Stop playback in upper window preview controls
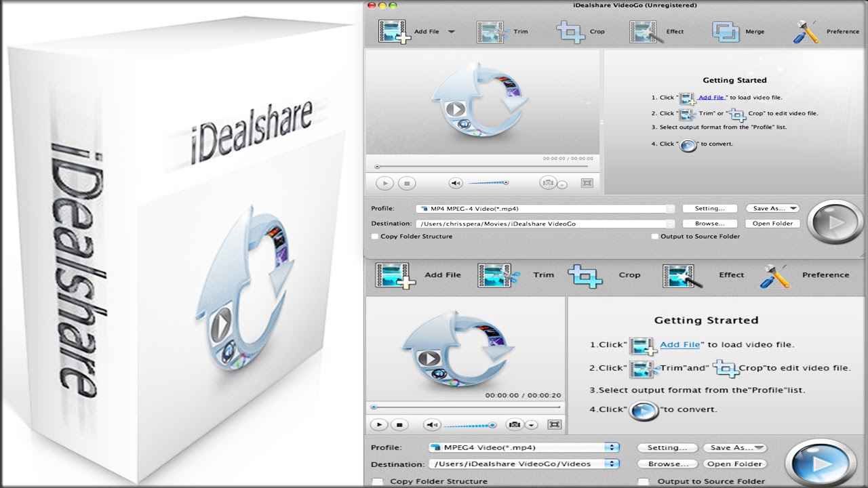 [x=406, y=183]
